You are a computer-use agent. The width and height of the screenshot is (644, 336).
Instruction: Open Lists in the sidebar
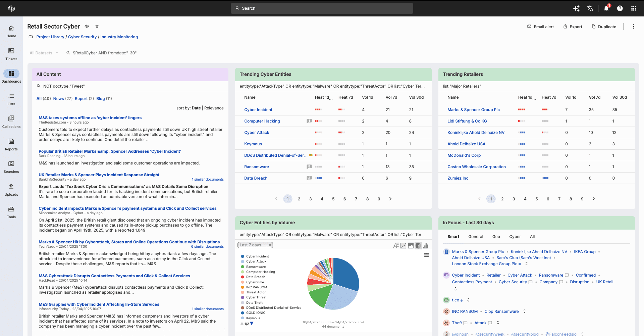coord(11,99)
